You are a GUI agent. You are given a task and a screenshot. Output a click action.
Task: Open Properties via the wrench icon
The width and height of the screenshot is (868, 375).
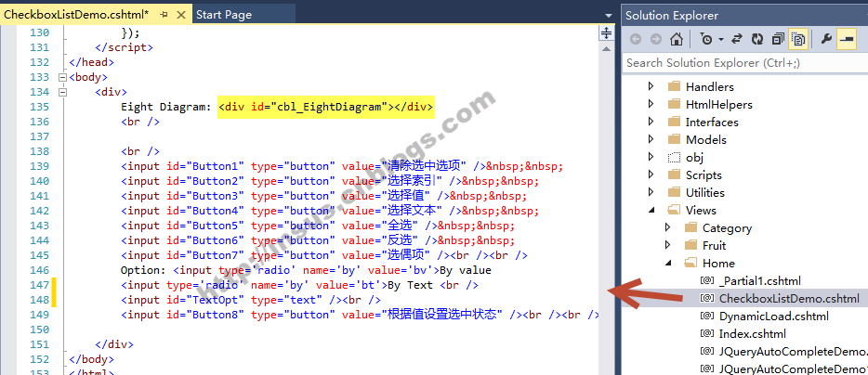pyautogui.click(x=826, y=39)
